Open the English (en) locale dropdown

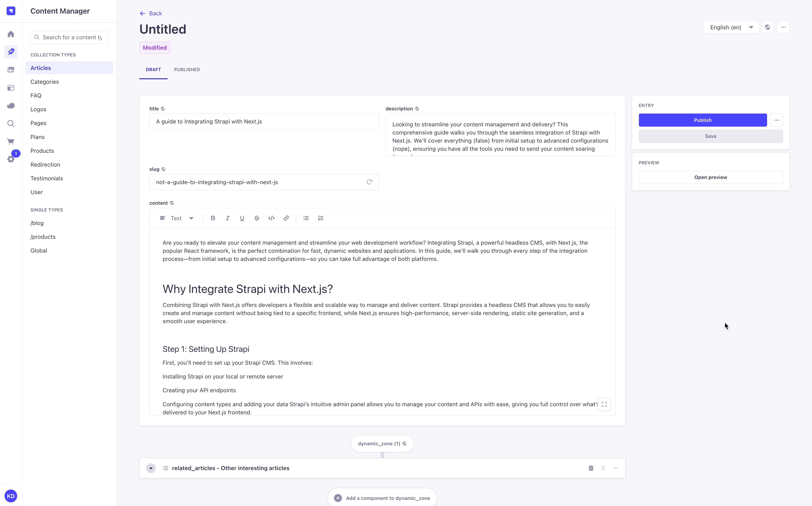coord(731,27)
